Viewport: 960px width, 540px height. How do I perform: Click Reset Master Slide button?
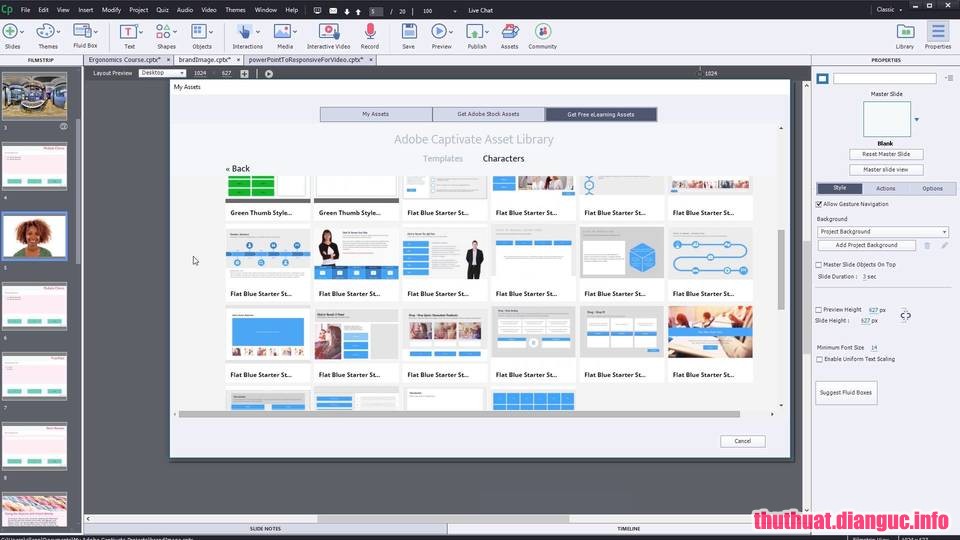pos(886,154)
